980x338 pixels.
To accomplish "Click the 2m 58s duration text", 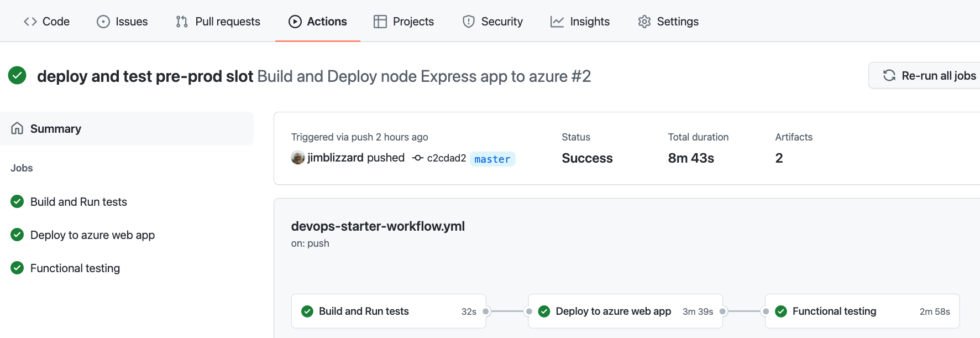I will (935, 312).
